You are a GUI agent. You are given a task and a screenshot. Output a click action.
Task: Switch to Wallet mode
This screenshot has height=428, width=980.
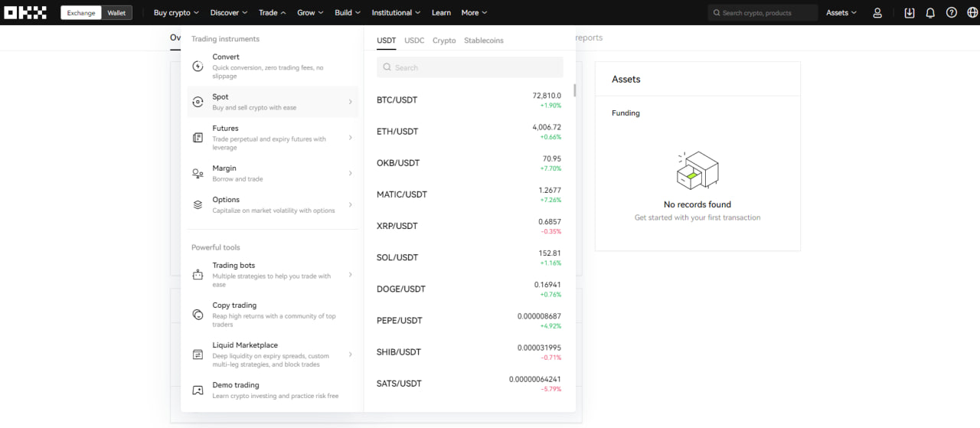116,13
